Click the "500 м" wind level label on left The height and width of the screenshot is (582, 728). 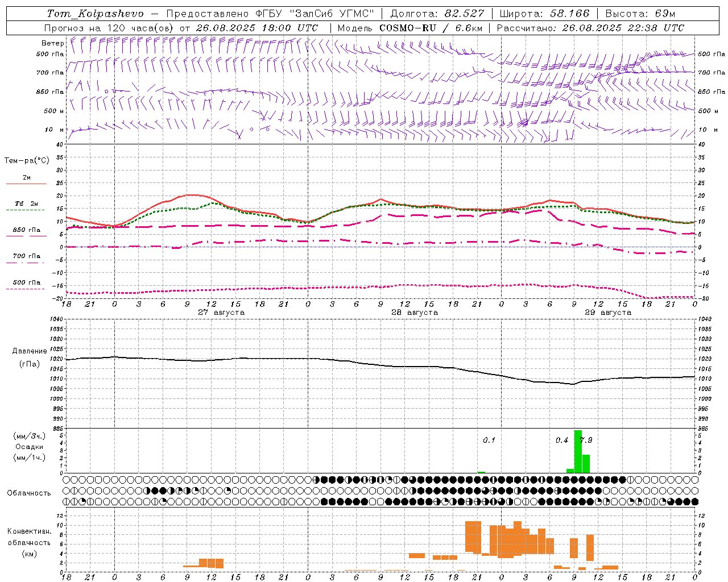tap(55, 111)
